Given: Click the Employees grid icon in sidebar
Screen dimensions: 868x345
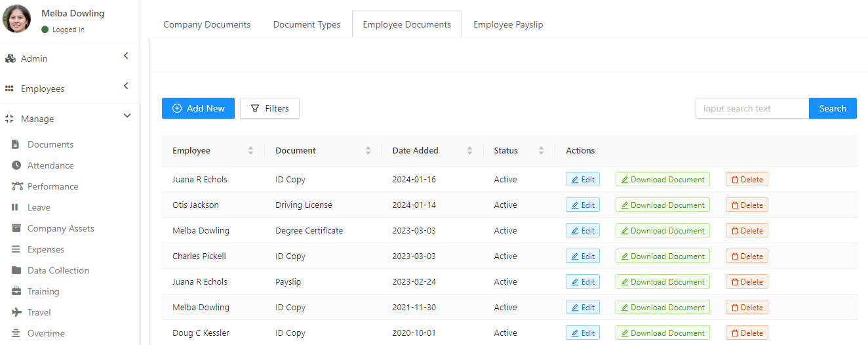Looking at the screenshot, I should click(9, 89).
